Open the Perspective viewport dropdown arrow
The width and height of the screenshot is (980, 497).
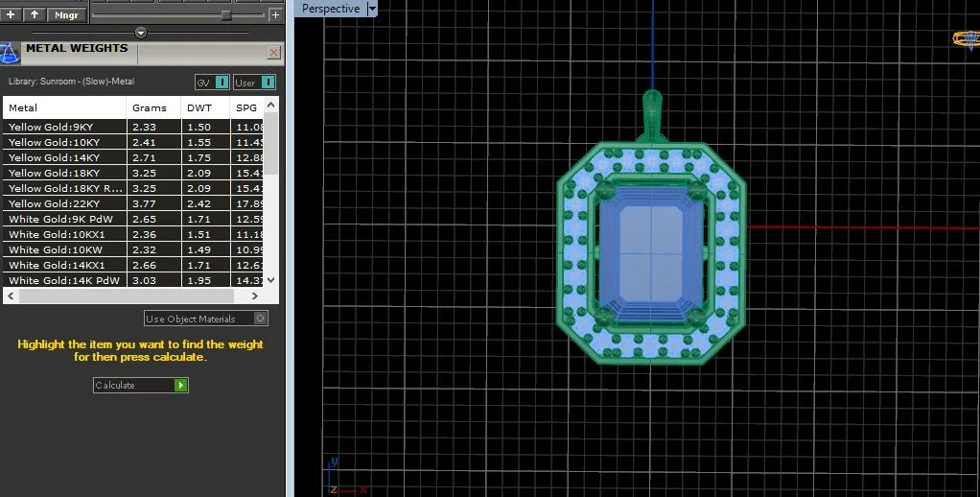pyautogui.click(x=372, y=9)
